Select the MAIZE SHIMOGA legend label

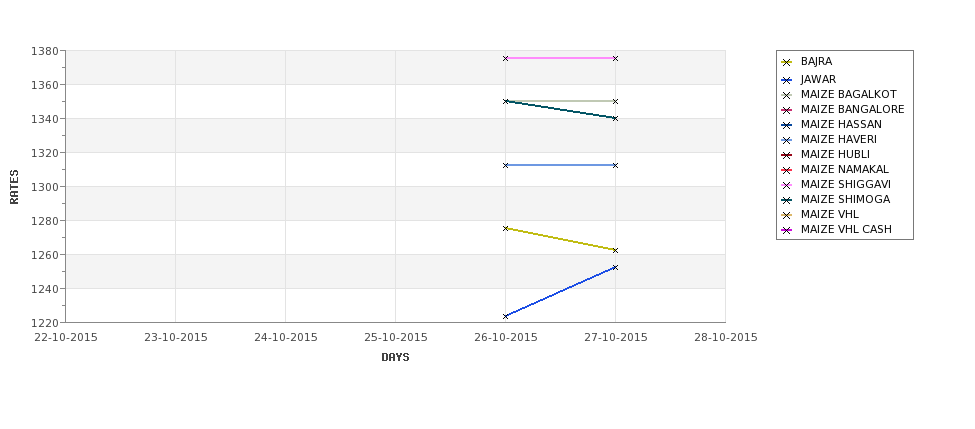tap(845, 200)
